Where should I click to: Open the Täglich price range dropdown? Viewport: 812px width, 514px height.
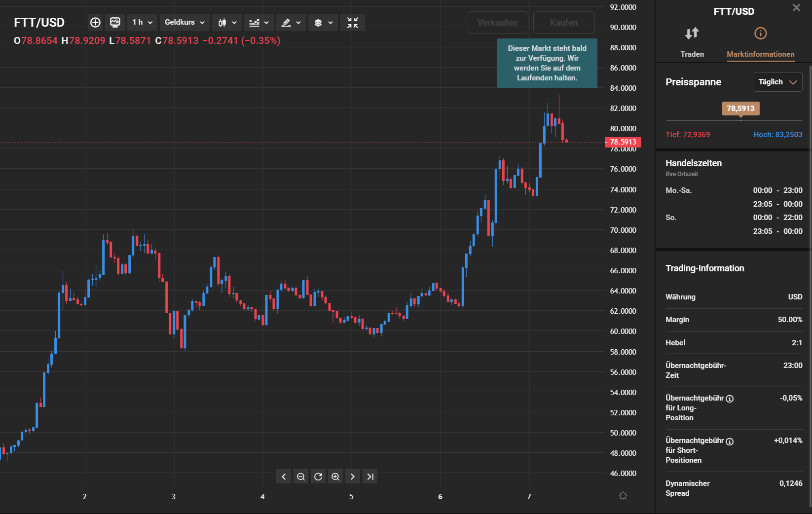point(778,82)
